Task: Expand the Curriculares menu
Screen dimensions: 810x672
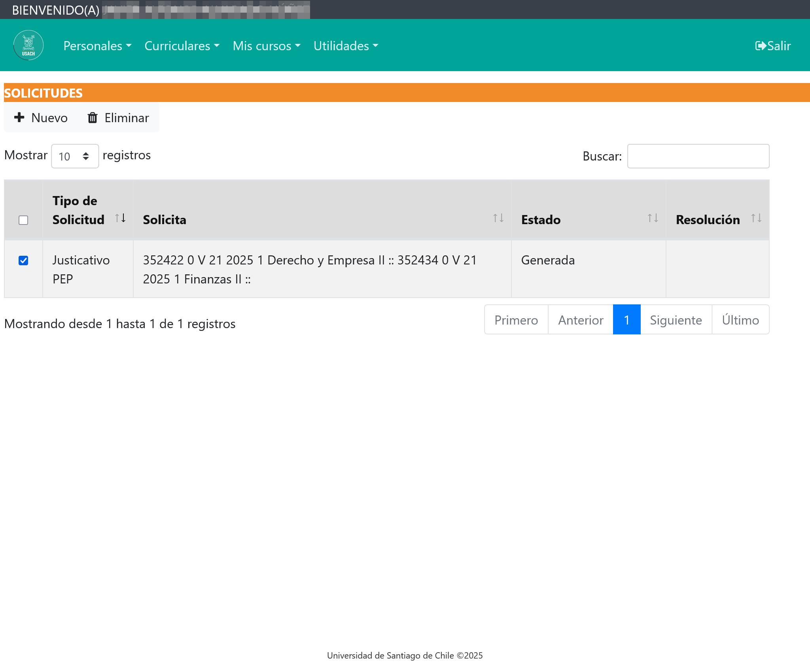Action: pos(182,46)
